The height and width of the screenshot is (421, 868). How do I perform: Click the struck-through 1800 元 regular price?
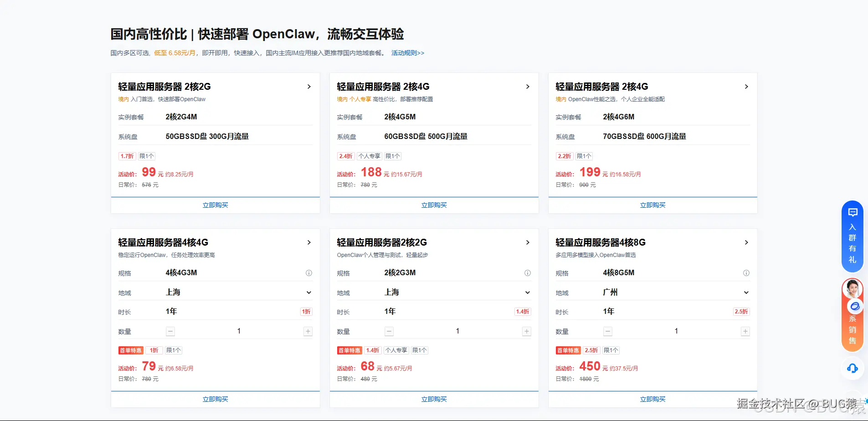tap(589, 379)
